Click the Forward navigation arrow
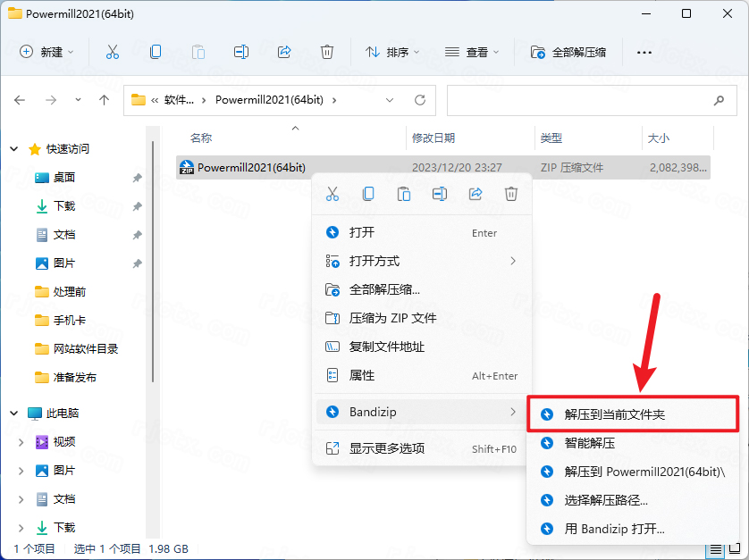 [x=51, y=100]
